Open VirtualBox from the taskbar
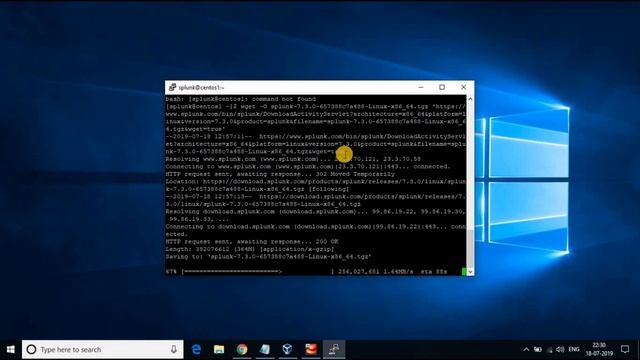 click(288, 349)
